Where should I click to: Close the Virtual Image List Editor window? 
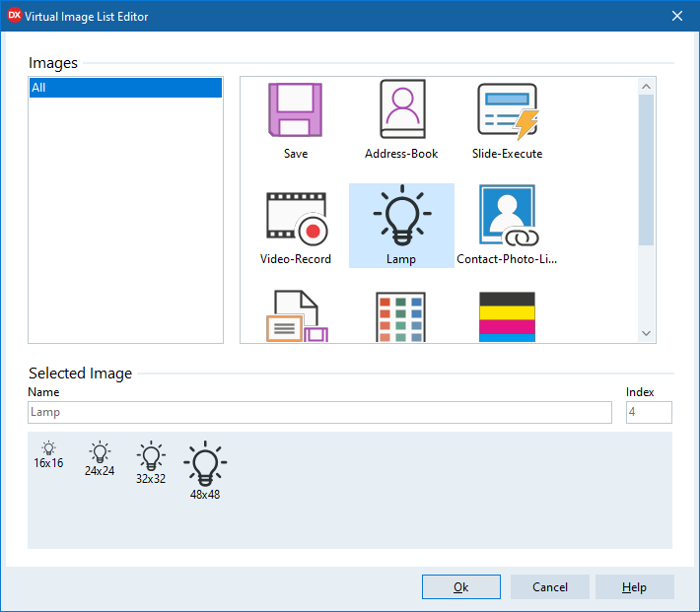(677, 16)
